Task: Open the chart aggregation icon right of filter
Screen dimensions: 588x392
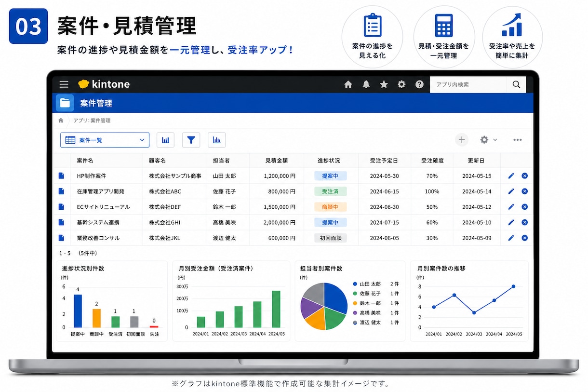Action: click(x=217, y=140)
